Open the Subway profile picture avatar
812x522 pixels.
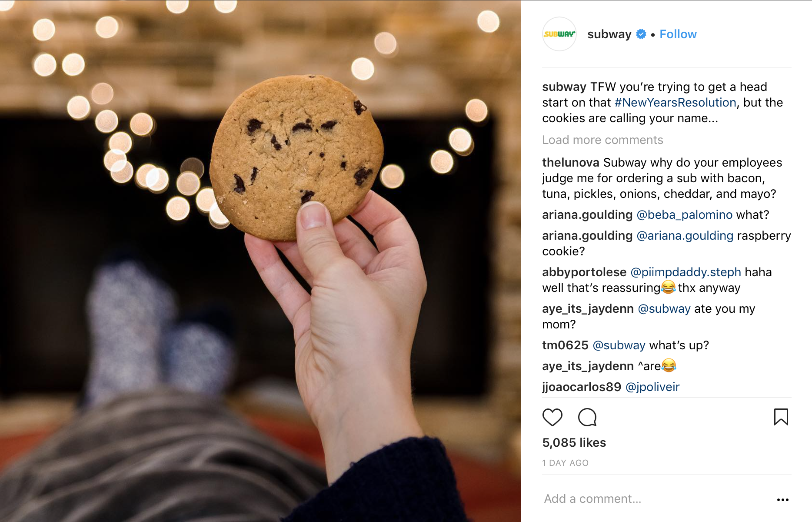pos(559,34)
